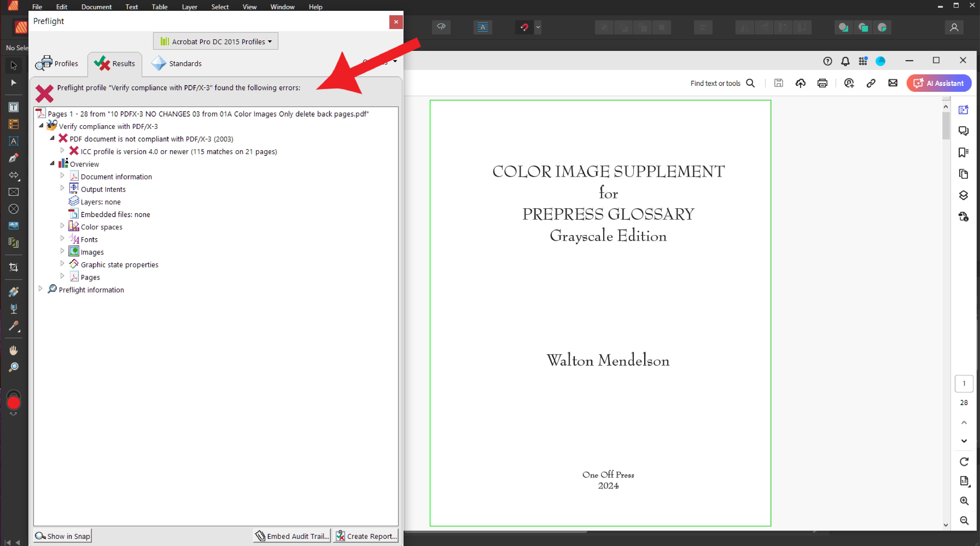This screenshot has width=980, height=546.
Task: Select the Artistic Text tool
Action: pyautogui.click(x=14, y=141)
